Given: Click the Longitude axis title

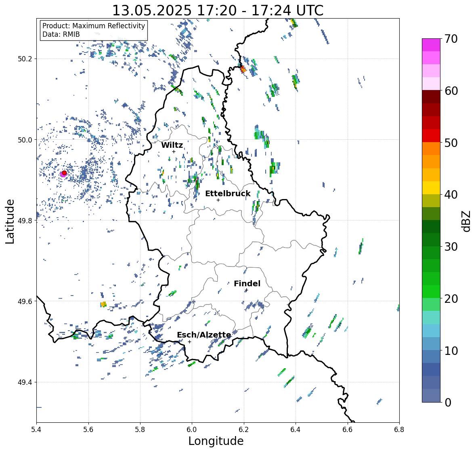Looking at the screenshot, I should pyautogui.click(x=216, y=441).
